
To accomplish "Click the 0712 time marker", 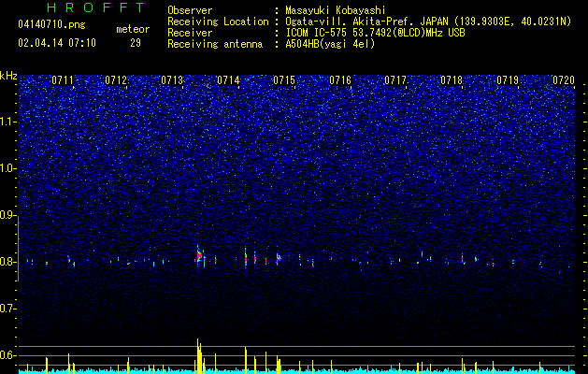I will tap(116, 79).
